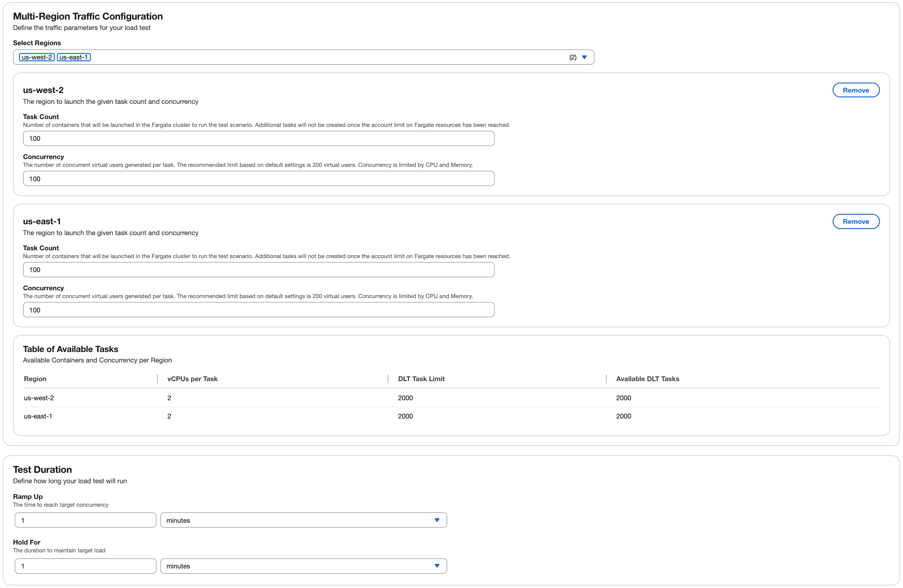
Task: Click the Available DLT Tasks column header
Action: [x=647, y=379]
